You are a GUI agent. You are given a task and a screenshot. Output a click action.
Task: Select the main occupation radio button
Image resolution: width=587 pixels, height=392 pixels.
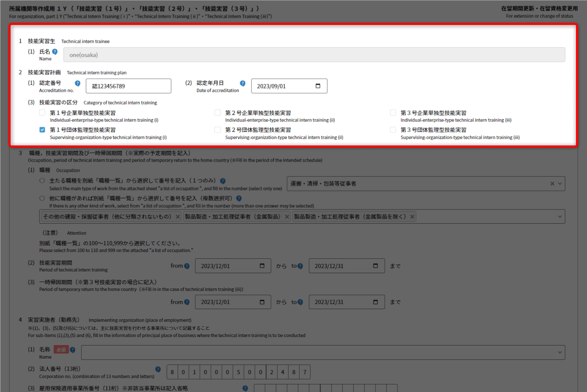click(x=42, y=181)
